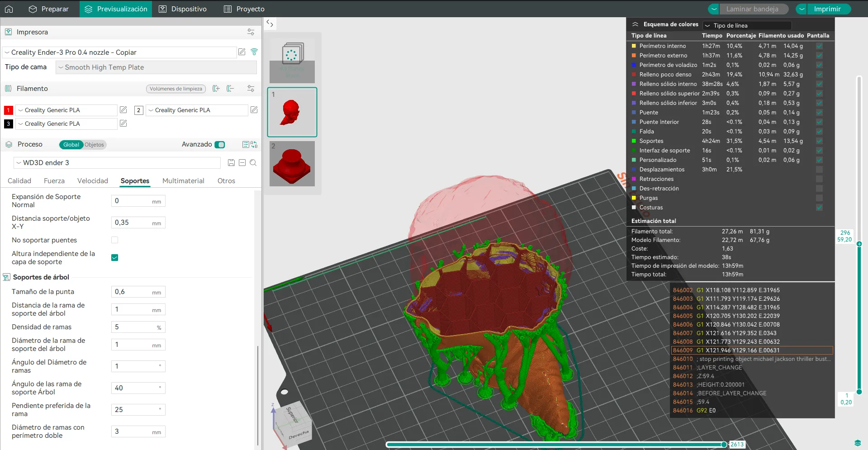Viewport: 868px width, 450px height.
Task: Click the process preset minus icon
Action: pos(242,163)
